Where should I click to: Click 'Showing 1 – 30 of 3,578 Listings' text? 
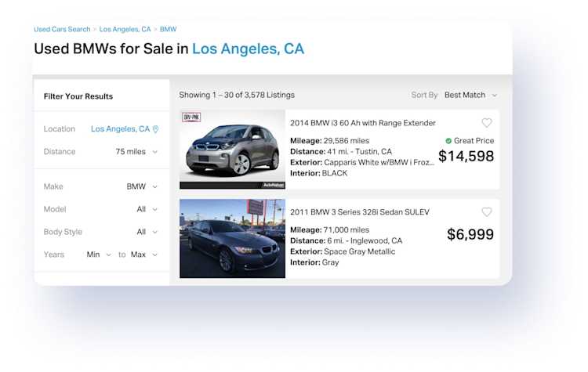point(237,95)
